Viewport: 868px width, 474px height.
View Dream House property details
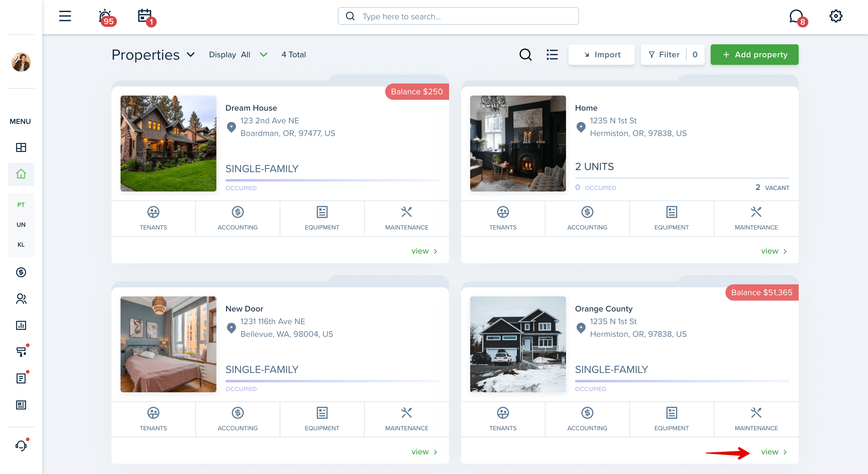pyautogui.click(x=424, y=251)
